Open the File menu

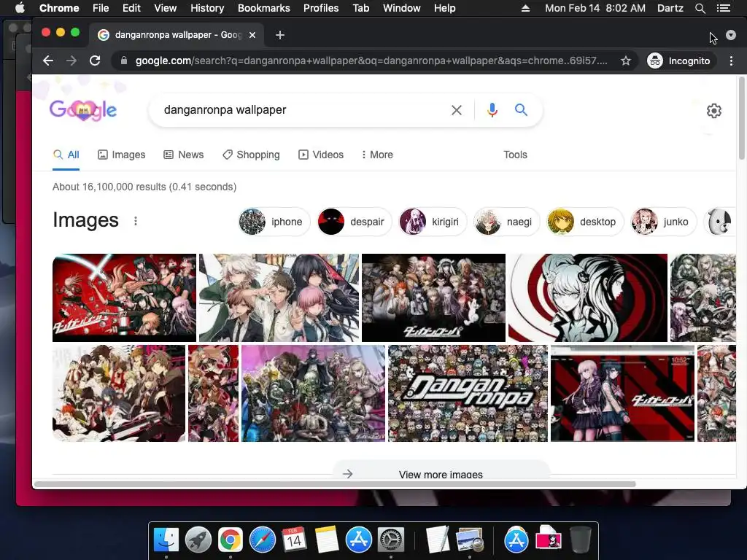coord(101,8)
